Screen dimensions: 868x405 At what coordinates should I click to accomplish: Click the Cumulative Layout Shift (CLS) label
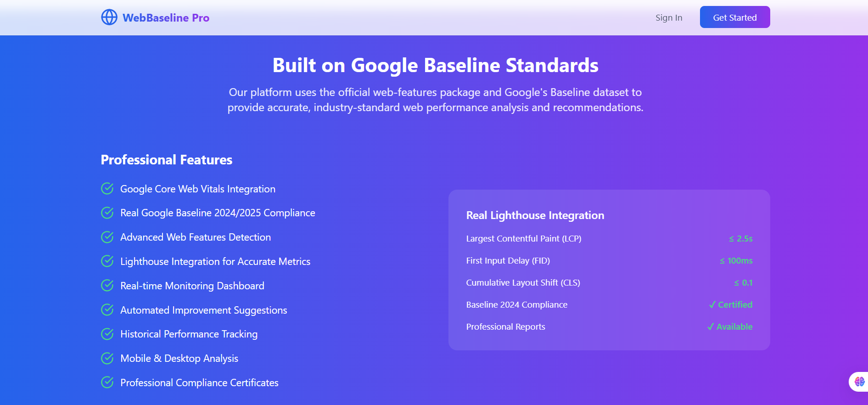pos(523,283)
